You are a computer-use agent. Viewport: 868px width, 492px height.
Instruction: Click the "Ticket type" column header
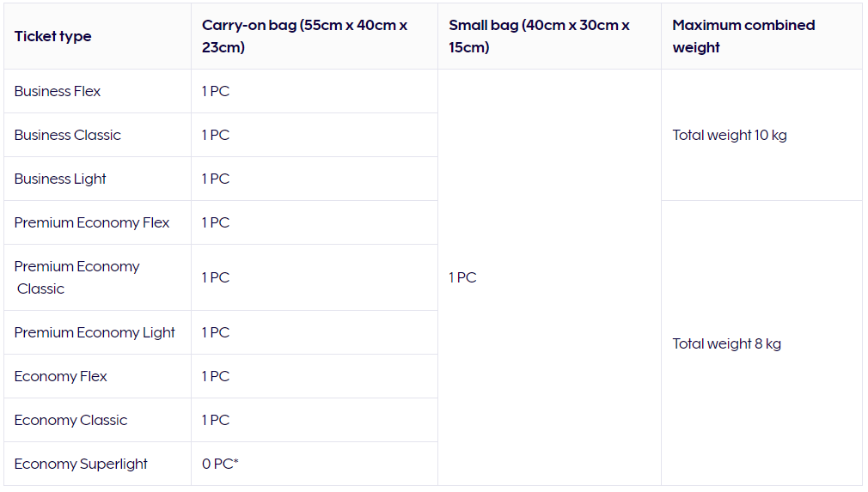click(x=52, y=37)
